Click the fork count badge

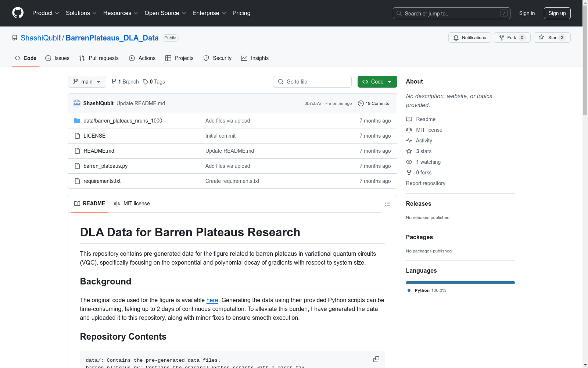[522, 38]
